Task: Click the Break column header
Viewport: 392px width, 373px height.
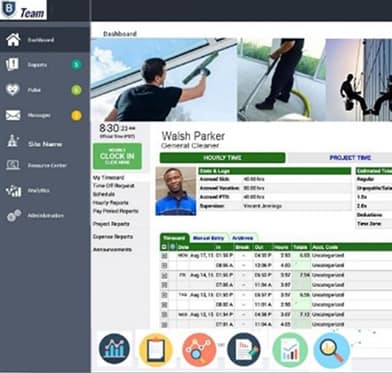Action: tap(242, 247)
